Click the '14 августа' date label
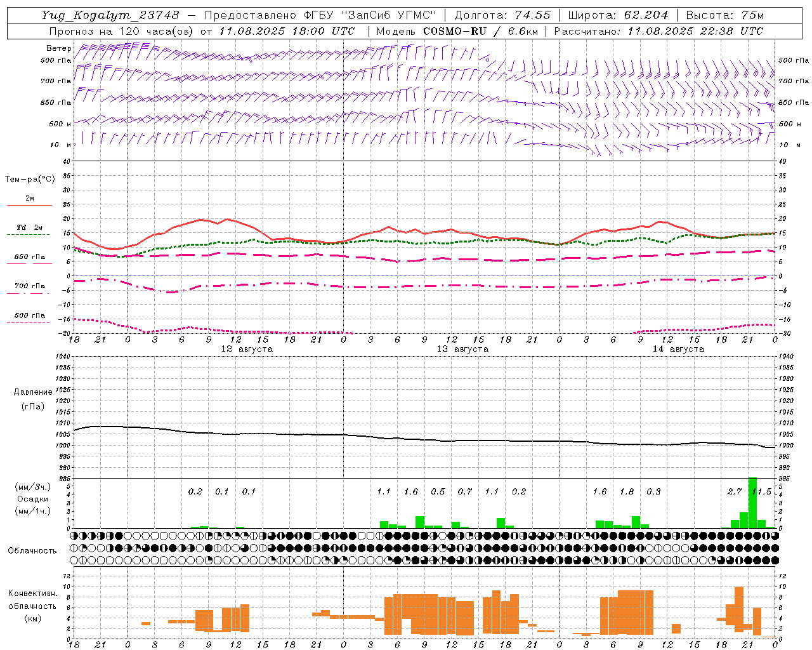 coord(678,349)
